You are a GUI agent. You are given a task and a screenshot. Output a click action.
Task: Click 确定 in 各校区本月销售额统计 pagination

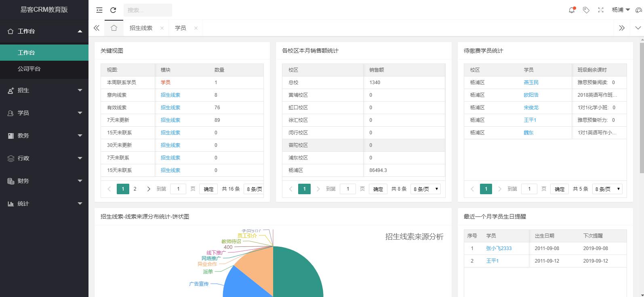tap(378, 189)
